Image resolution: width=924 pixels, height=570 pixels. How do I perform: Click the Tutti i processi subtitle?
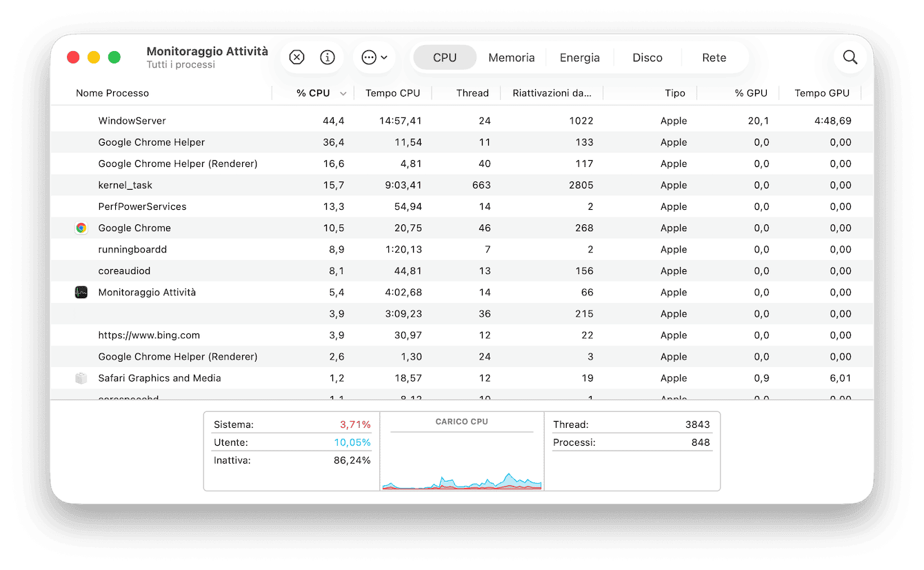tap(181, 65)
